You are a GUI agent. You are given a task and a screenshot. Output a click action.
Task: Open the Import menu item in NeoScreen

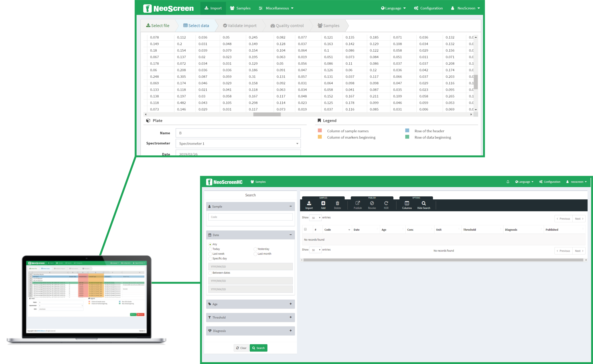[x=213, y=8]
